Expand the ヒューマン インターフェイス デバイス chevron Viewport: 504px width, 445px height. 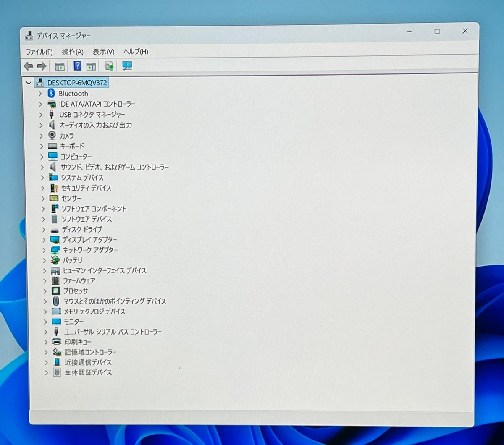(x=45, y=271)
